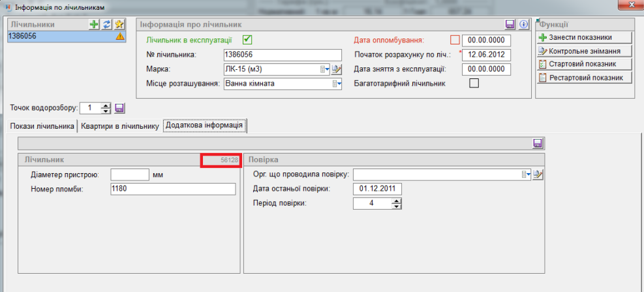Switch to Покази лічильника tab
The width and height of the screenshot is (644, 292).
[x=42, y=126]
